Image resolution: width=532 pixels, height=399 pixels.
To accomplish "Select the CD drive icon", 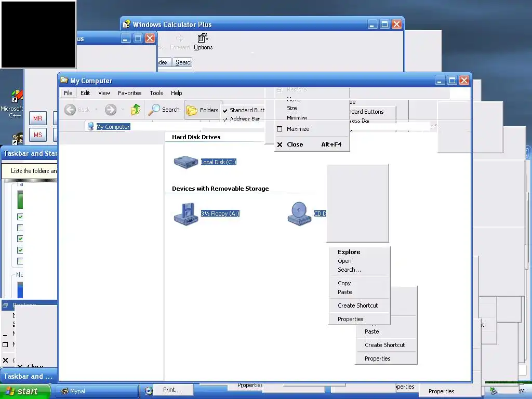I will coord(299,214).
